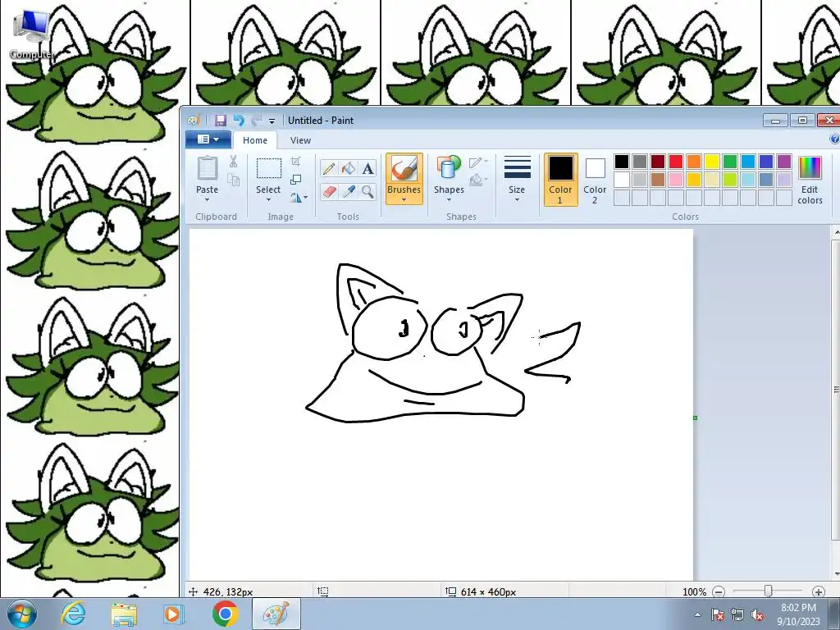Pick the purple color swatch
Image resolution: width=840 pixels, height=630 pixels.
[x=783, y=162]
